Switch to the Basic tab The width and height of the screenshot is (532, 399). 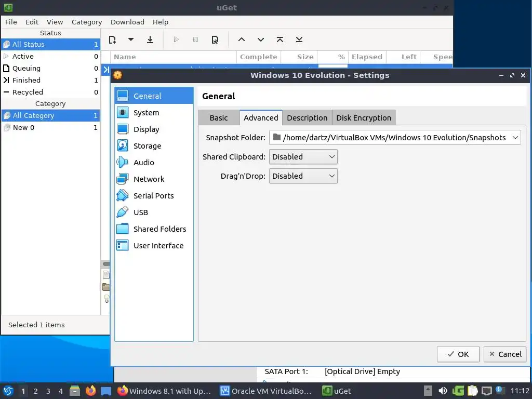(x=219, y=118)
